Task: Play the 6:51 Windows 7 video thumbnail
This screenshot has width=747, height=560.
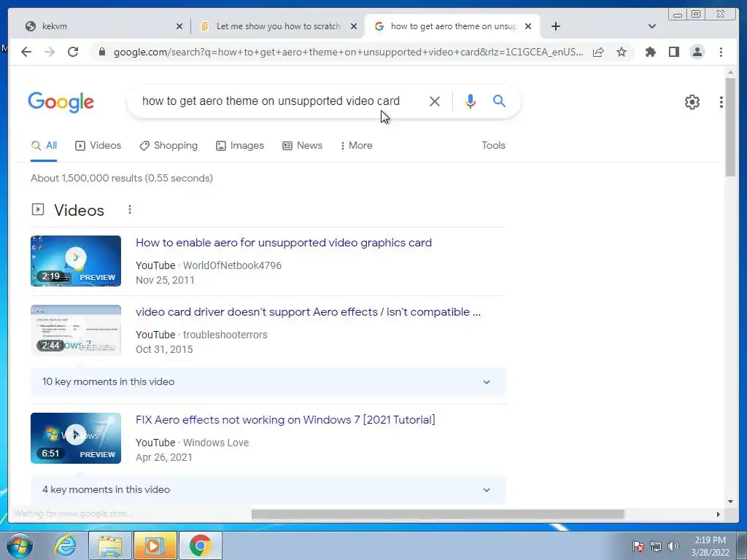Action: pos(76,438)
